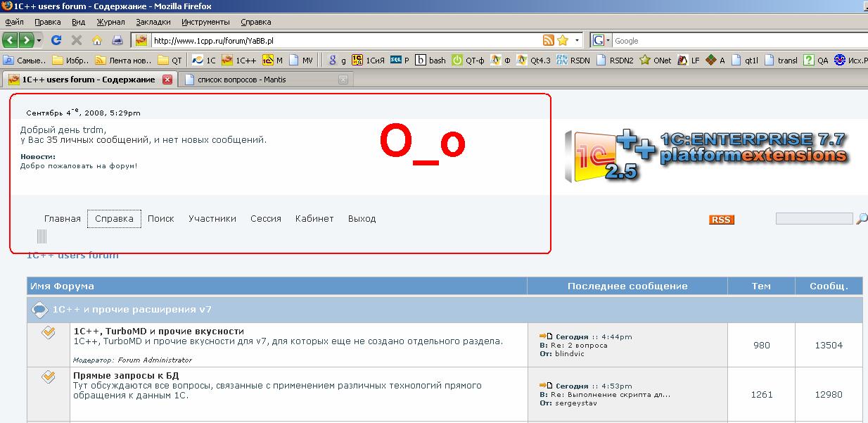
Task: Click the forum search text field
Action: click(813, 219)
